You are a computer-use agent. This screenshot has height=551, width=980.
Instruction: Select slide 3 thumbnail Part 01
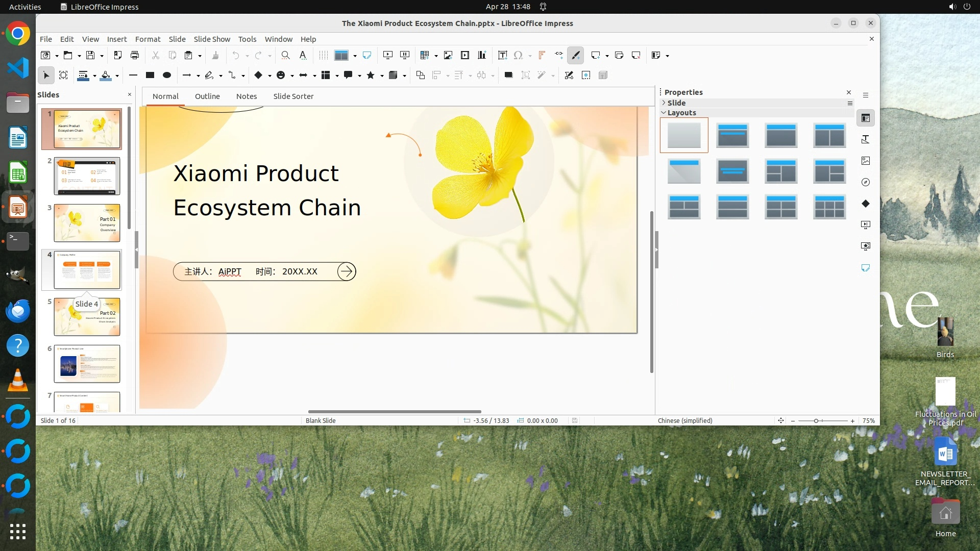click(87, 223)
